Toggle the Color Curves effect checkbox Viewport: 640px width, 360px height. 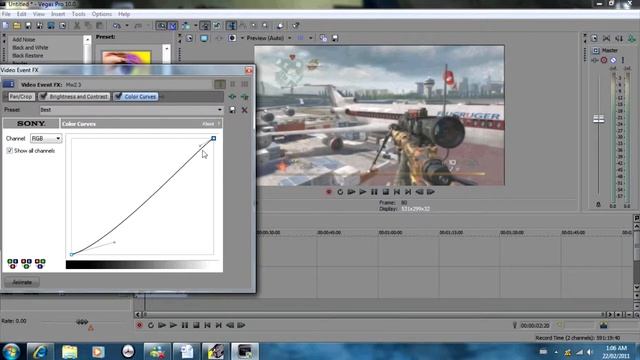point(118,96)
